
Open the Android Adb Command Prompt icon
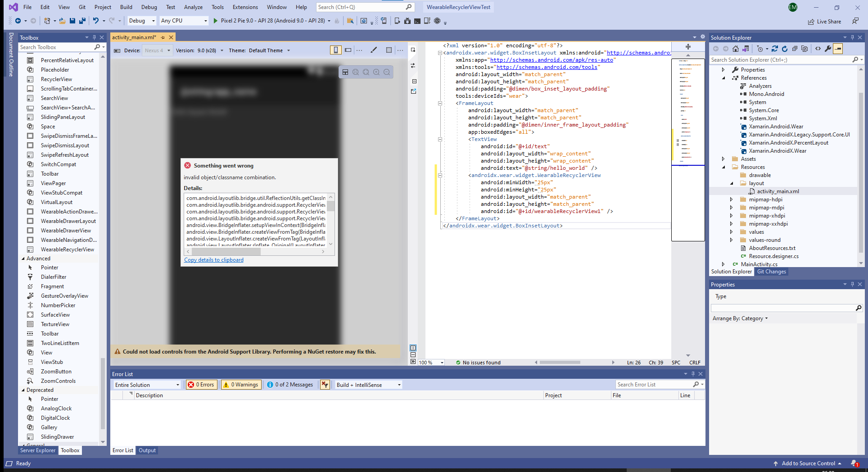417,21
